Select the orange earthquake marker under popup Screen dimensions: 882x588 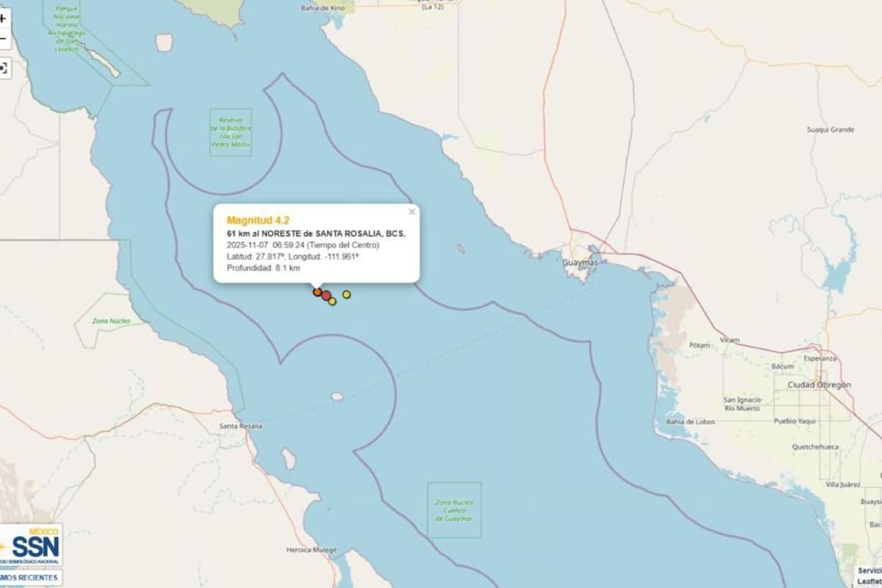318,292
